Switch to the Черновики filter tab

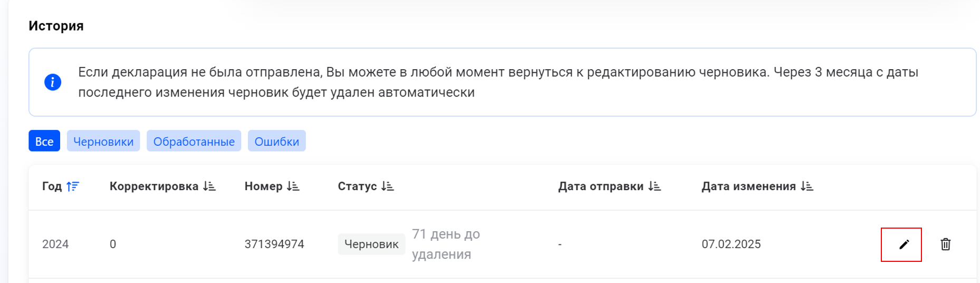pos(103,141)
